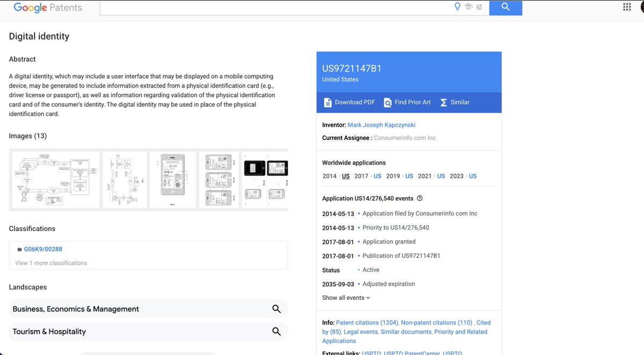Open classification G06K9/00288
This screenshot has width=644, height=355.
coord(43,249)
